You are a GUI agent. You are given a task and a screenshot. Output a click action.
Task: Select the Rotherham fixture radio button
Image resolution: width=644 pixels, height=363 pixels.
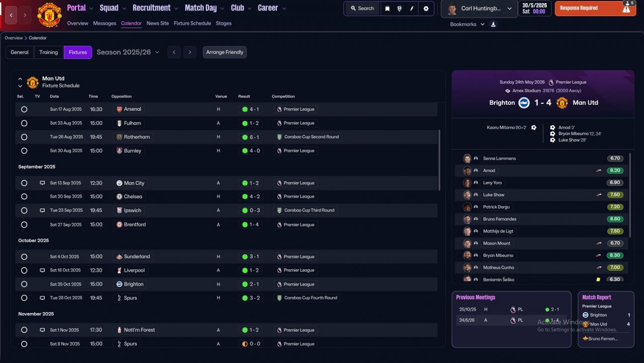(x=24, y=137)
